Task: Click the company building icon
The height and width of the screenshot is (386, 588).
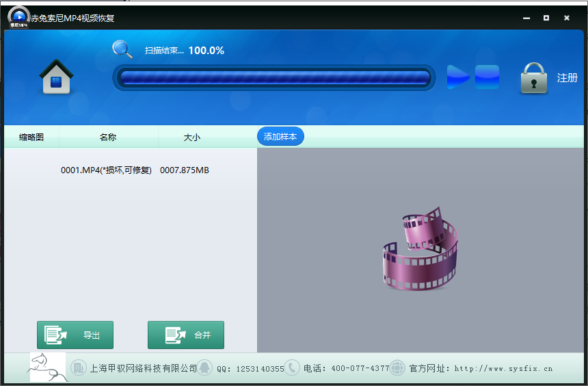Action: click(x=79, y=368)
